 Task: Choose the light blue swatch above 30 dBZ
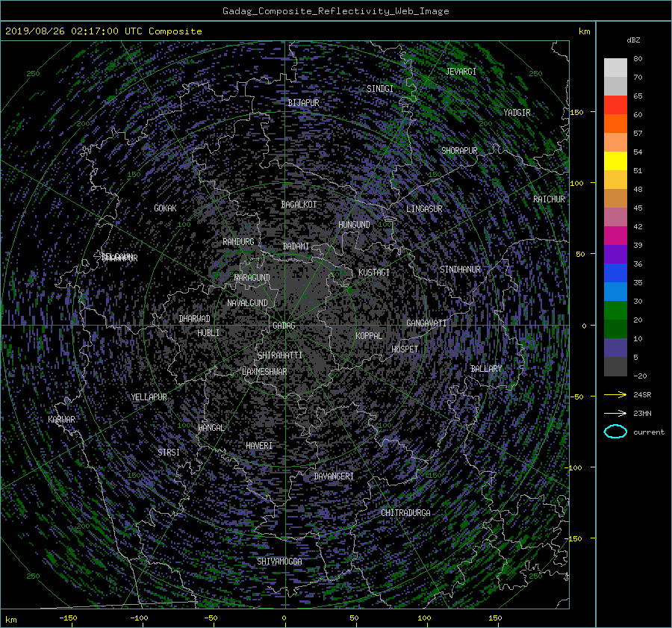pos(615,291)
